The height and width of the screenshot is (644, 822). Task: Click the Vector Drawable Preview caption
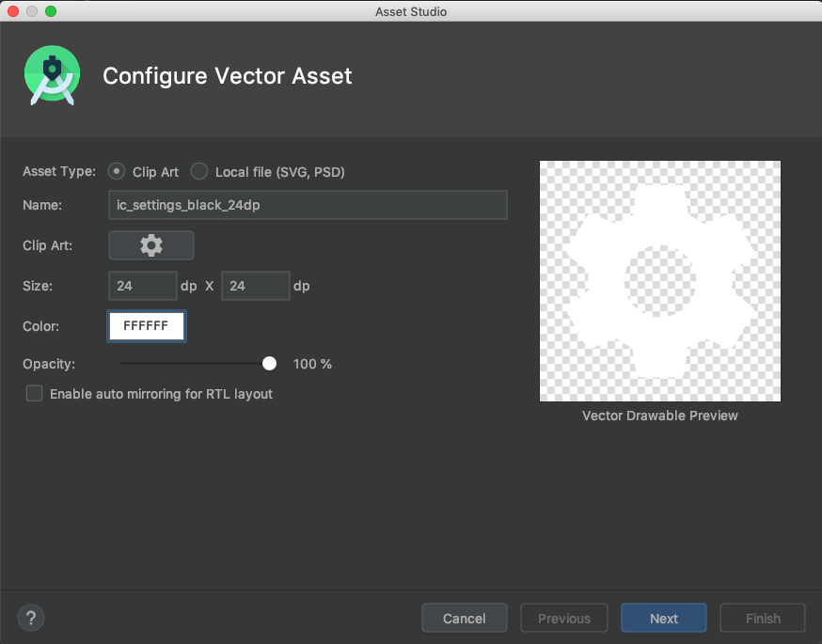[660, 416]
